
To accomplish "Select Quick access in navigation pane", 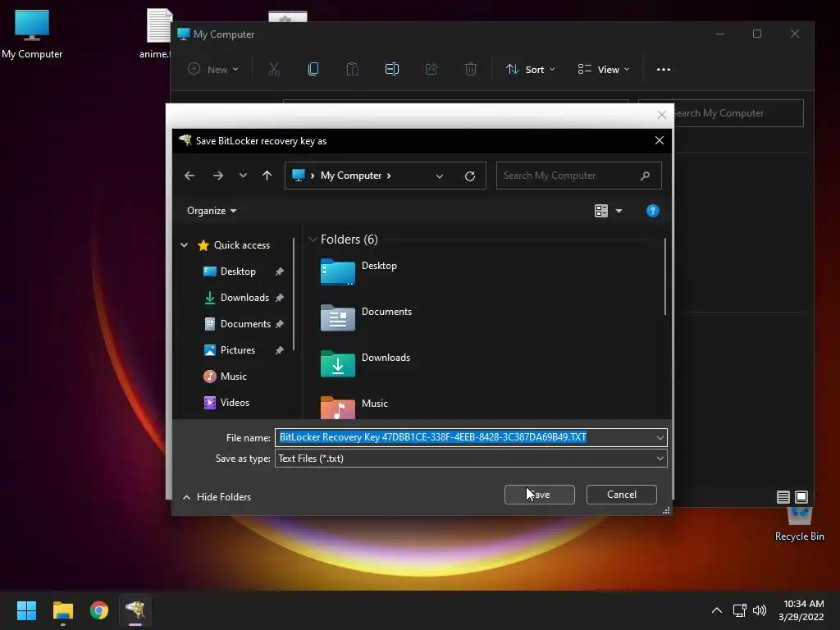I will (x=242, y=245).
